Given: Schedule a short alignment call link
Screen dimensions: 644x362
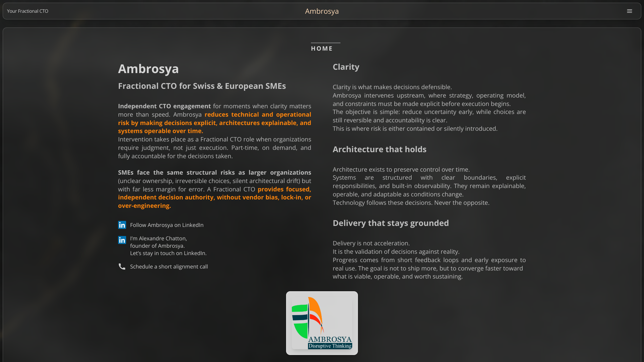Looking at the screenshot, I should (169, 266).
